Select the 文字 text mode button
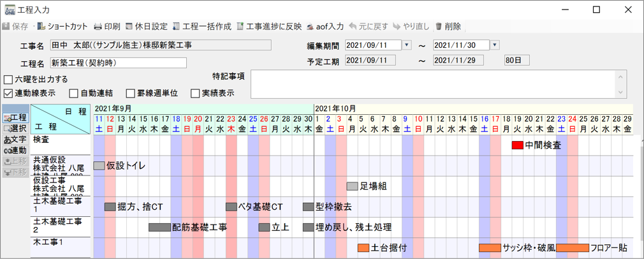Viewport: 644px width, 259px height. click(15, 140)
